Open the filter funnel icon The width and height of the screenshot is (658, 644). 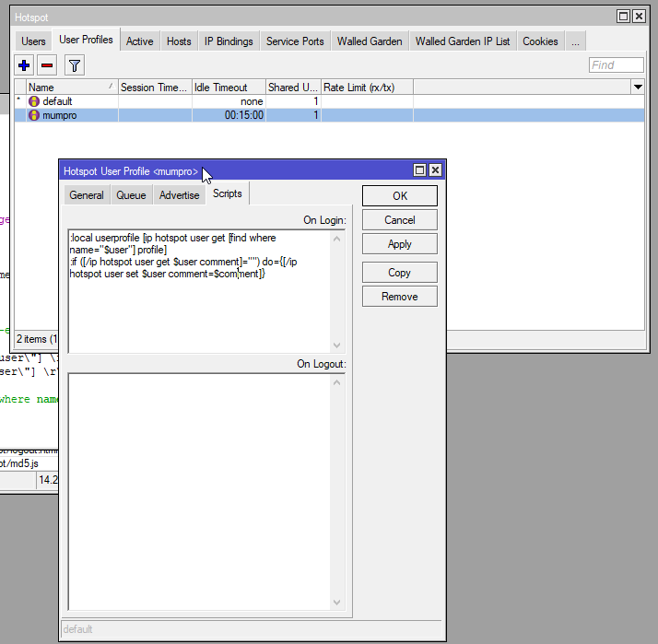pyautogui.click(x=75, y=65)
